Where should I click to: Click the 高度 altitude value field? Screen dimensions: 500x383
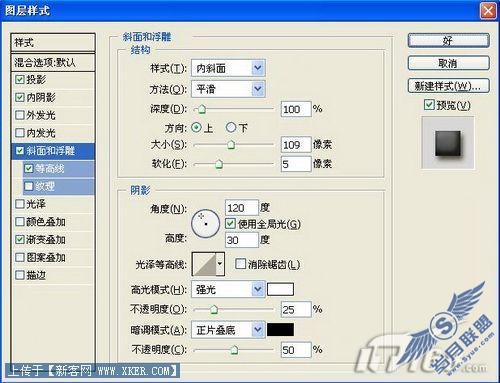tap(242, 240)
